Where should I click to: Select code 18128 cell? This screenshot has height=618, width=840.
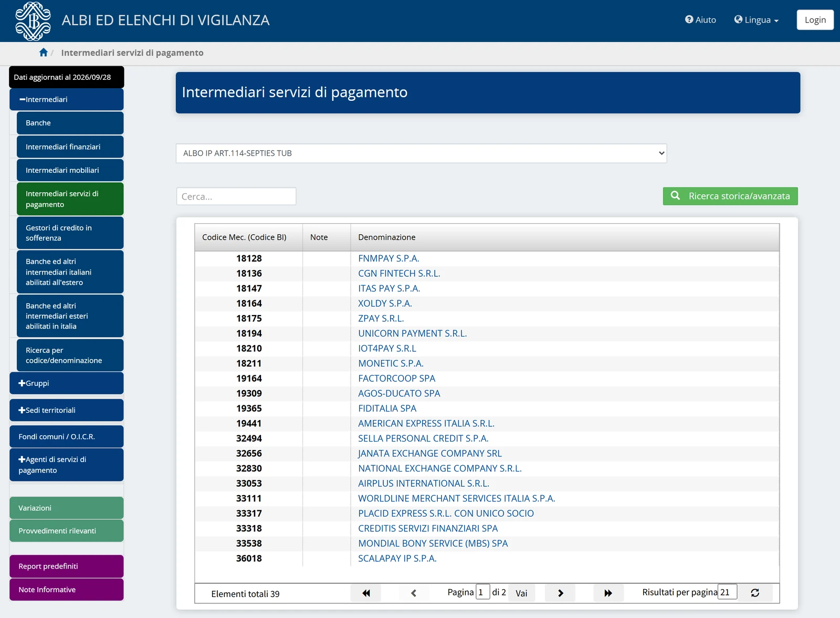[x=249, y=258]
